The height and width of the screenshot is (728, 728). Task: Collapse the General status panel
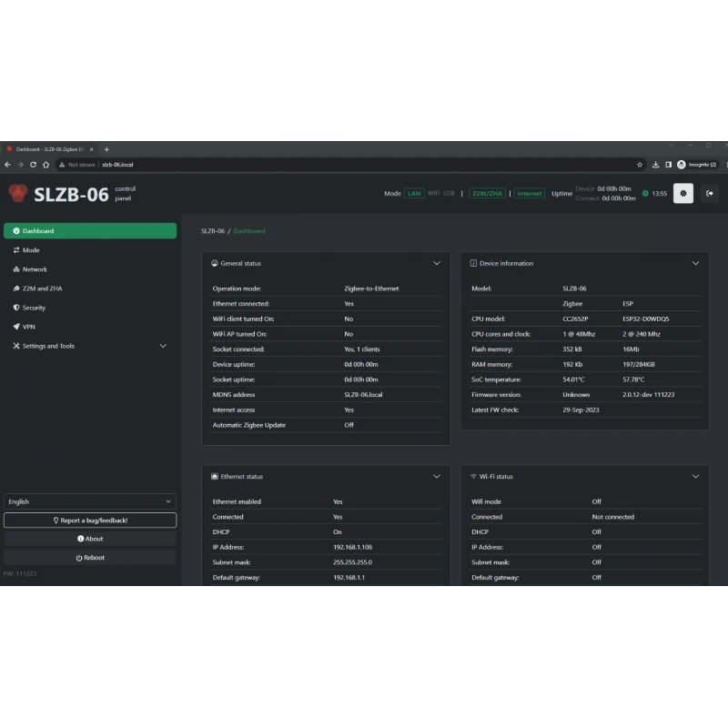[x=437, y=263]
